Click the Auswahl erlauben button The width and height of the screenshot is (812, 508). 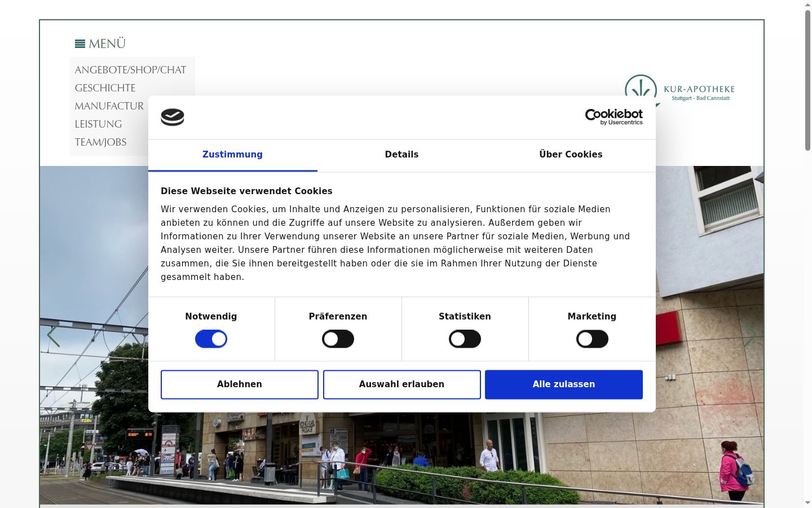[x=401, y=384]
